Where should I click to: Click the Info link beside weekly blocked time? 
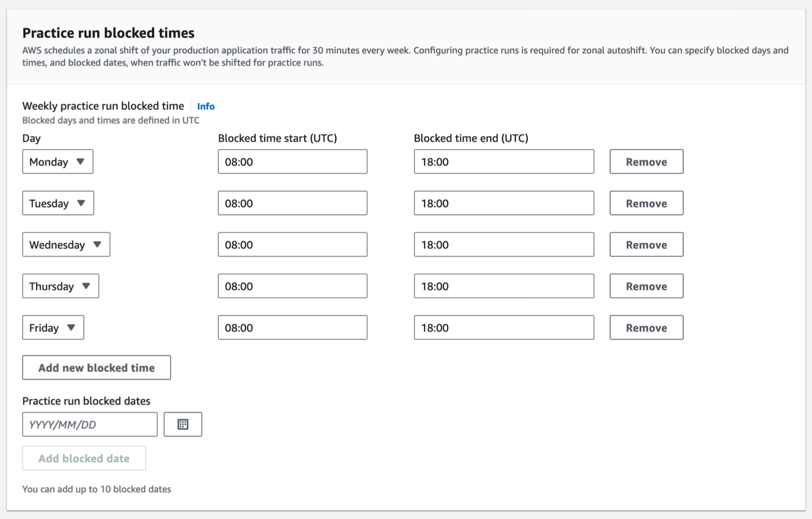pyautogui.click(x=206, y=106)
